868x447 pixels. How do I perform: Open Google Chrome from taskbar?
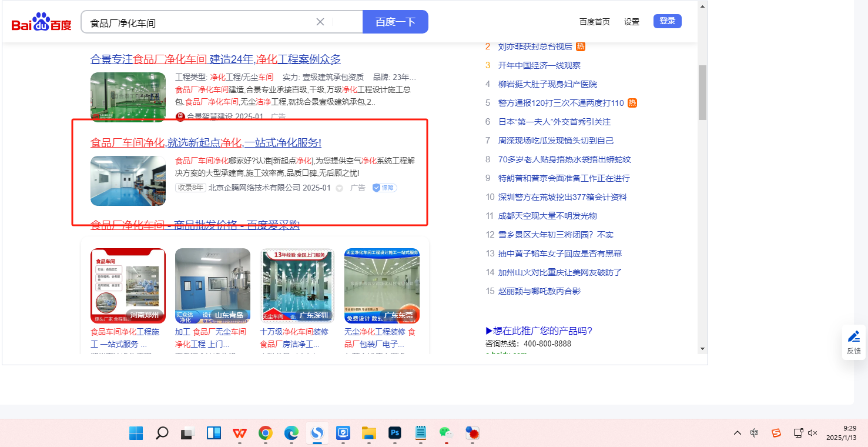(265, 433)
